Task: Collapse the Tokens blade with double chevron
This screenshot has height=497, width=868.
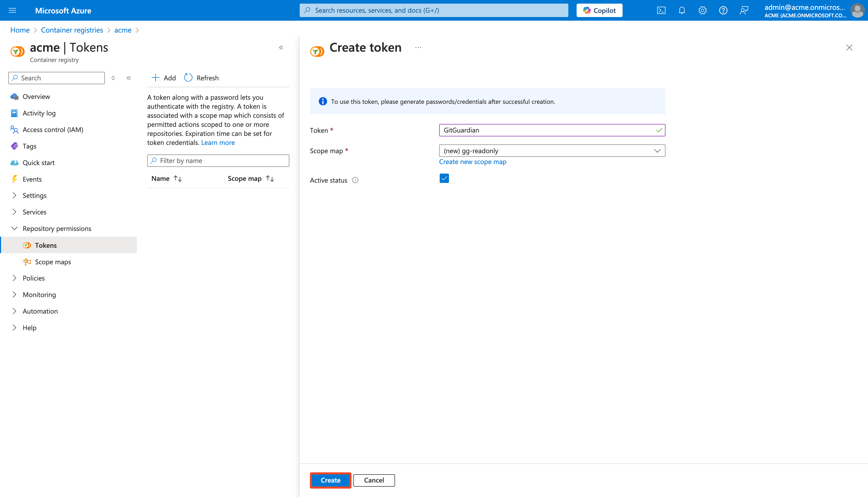Action: pyautogui.click(x=281, y=48)
